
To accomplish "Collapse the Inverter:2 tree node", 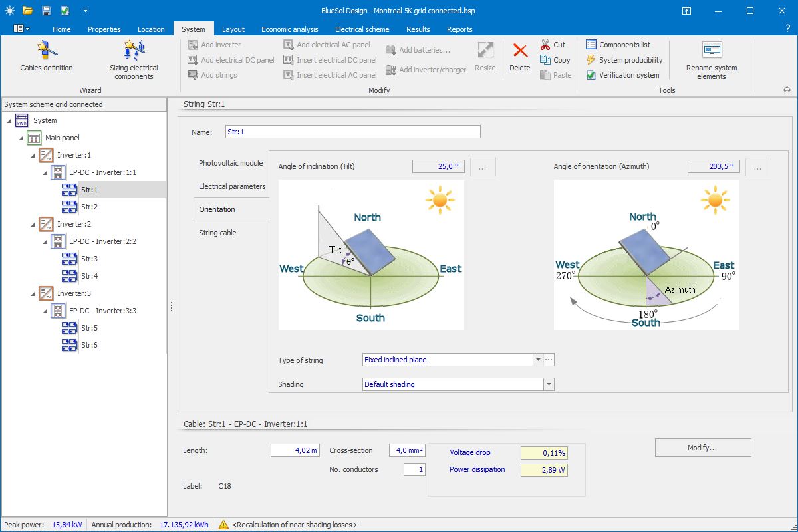I will tap(33, 224).
